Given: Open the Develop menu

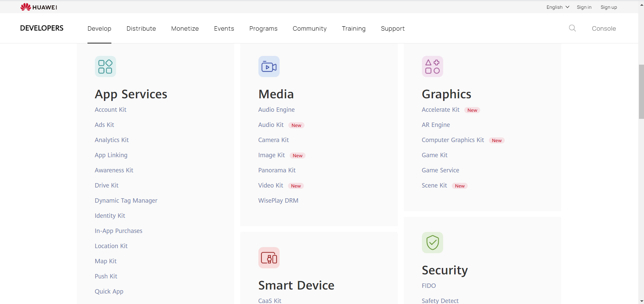Looking at the screenshot, I should (99, 29).
